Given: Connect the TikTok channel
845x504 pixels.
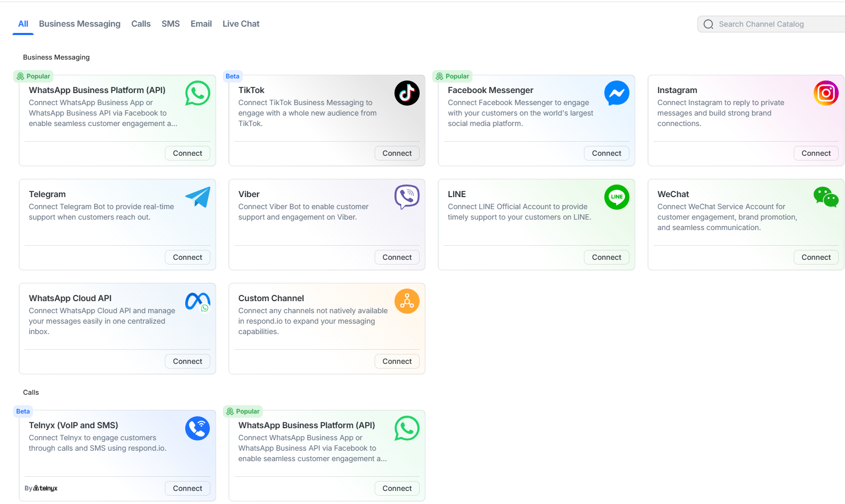Looking at the screenshot, I should coord(397,153).
